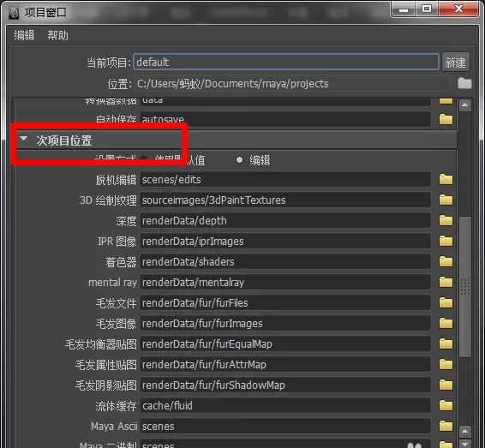Click the renderData/iprImages field
Viewport: 485px width, 448px height.
(285, 242)
